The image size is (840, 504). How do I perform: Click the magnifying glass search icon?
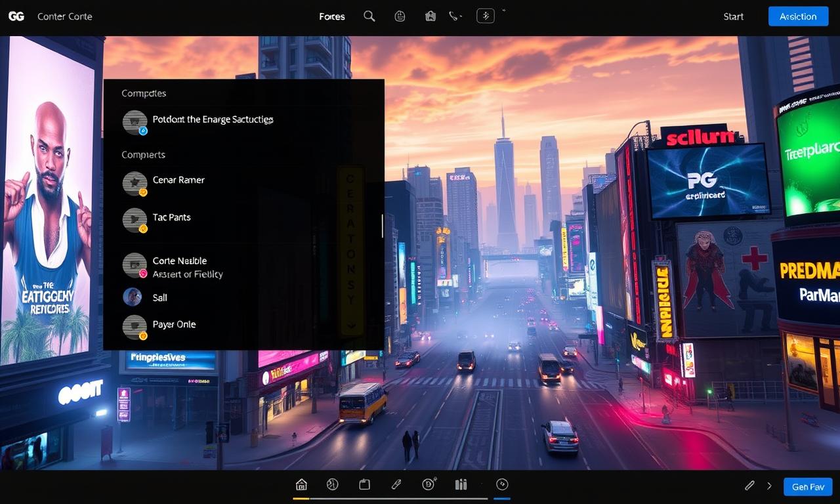(369, 16)
